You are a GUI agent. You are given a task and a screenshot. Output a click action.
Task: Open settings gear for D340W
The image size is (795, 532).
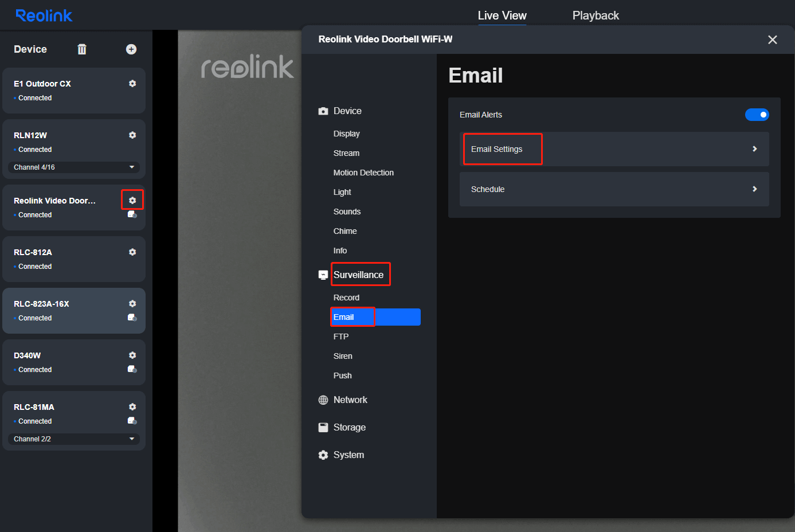tap(132, 355)
